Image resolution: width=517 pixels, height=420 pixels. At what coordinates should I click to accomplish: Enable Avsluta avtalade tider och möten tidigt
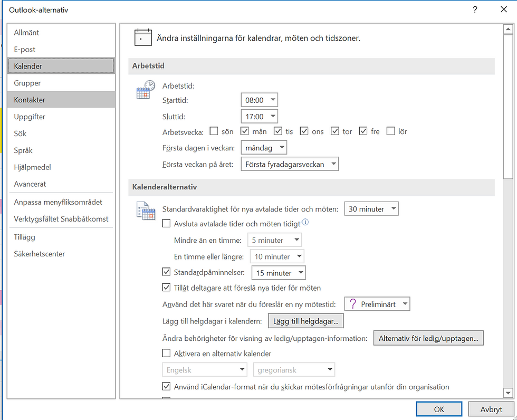(x=166, y=224)
